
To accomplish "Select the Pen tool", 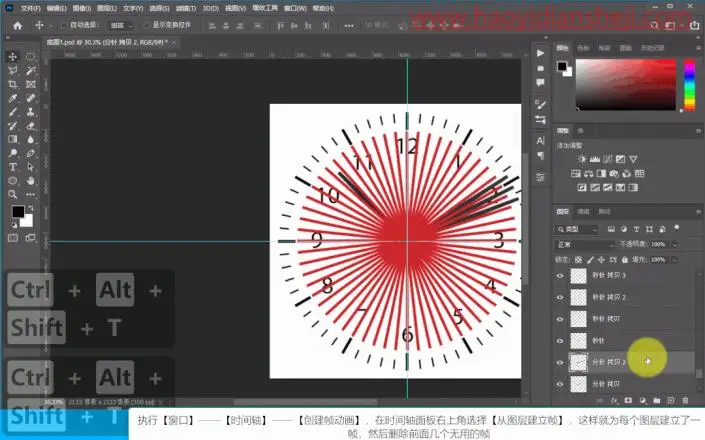I will tap(30, 153).
